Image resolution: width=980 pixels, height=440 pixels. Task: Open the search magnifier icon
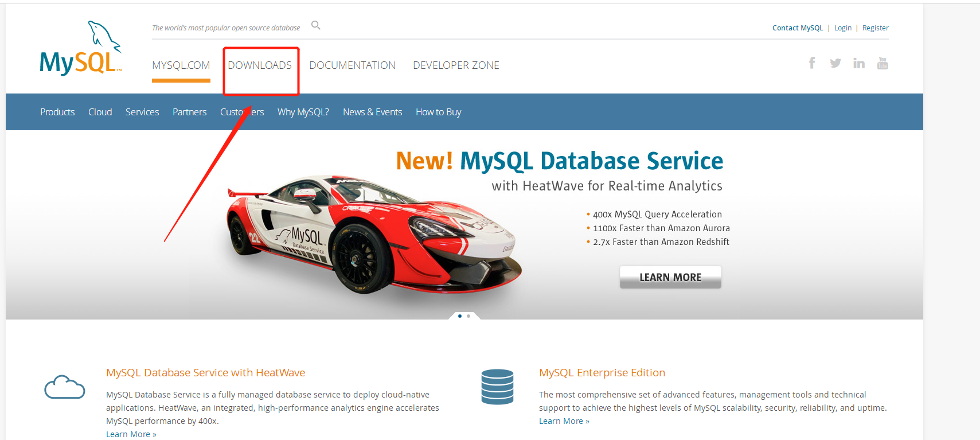pyautogui.click(x=316, y=25)
